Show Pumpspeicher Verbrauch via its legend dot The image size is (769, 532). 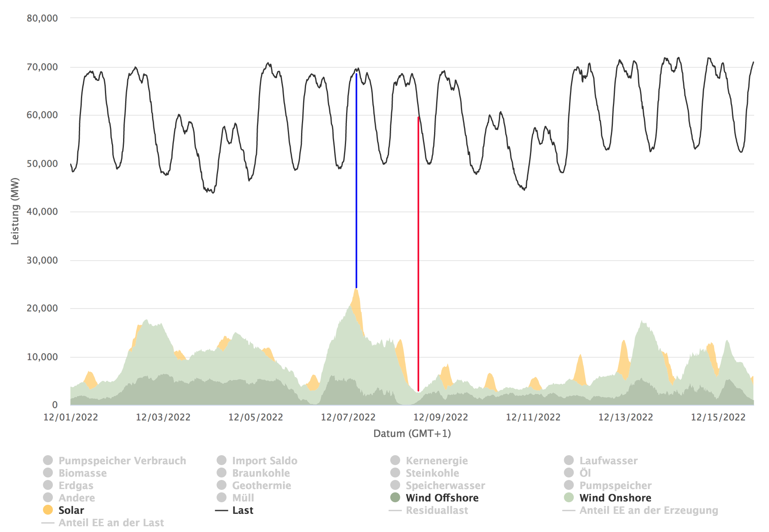click(x=48, y=460)
